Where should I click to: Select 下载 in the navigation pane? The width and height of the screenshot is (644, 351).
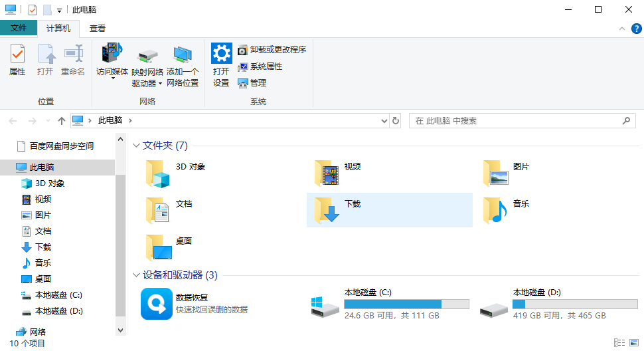click(x=42, y=247)
